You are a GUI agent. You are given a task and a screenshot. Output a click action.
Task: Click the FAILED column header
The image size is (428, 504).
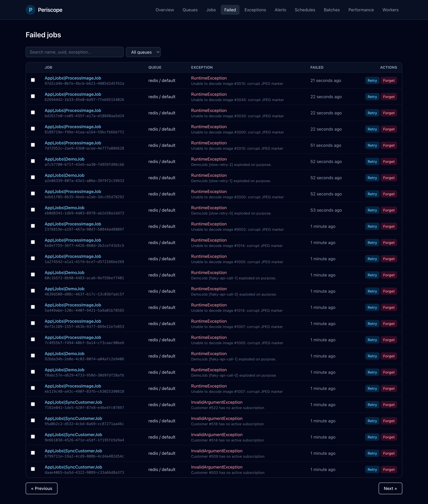317,67
